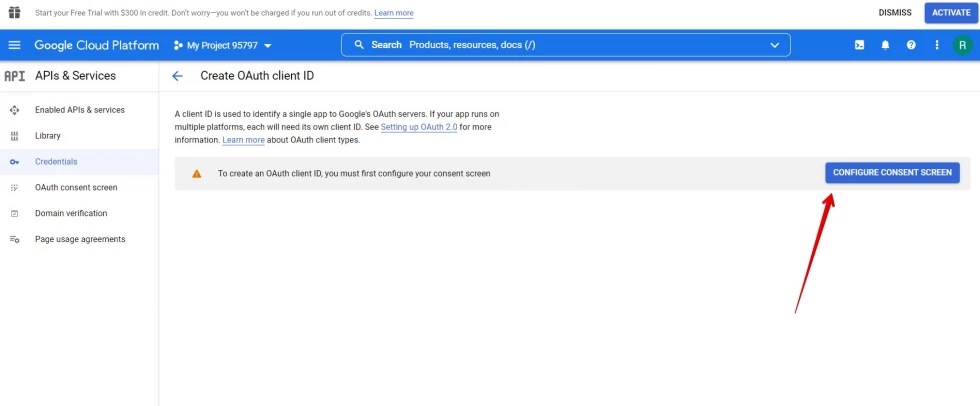The image size is (980, 406).
Task: Click the Google Cloud Platform logo text
Action: [x=97, y=45]
